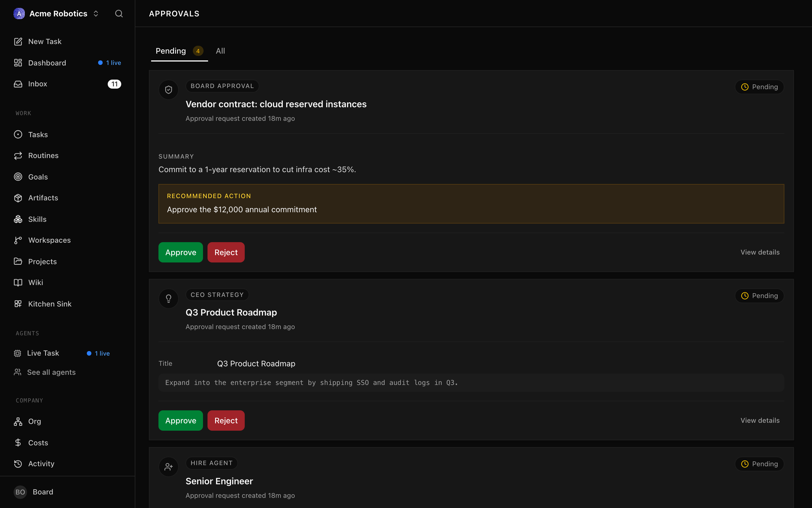The width and height of the screenshot is (812, 508).
Task: Click the Wiki book icon
Action: 18,283
